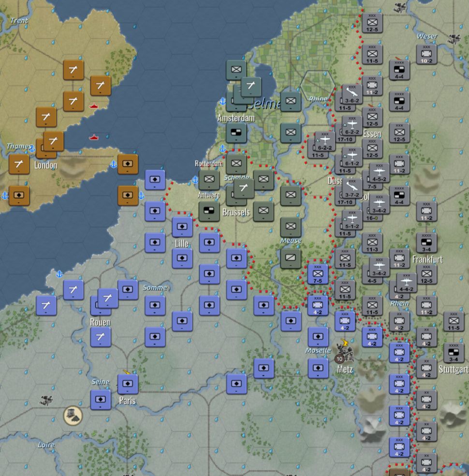Click the Trent river label
The image size is (469, 476).
pyautogui.click(x=19, y=21)
